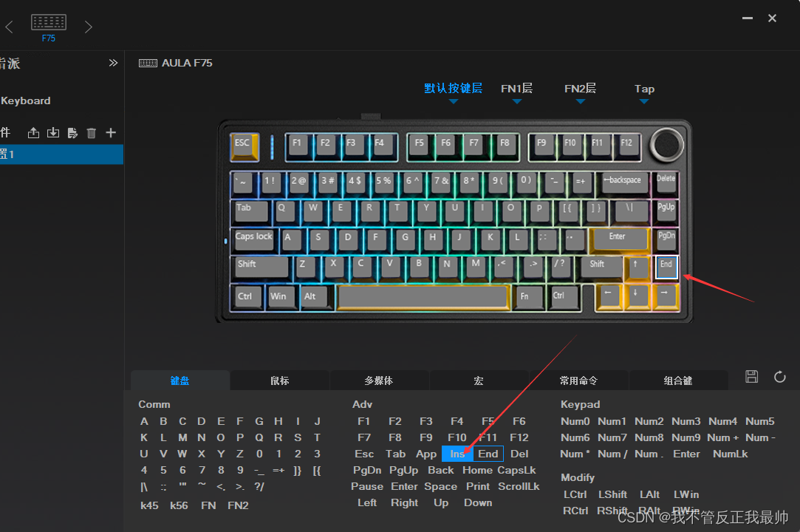Click the ESC key on keyboard image

245,146
